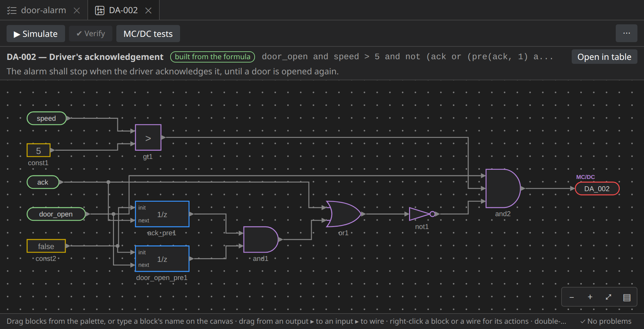644x329 pixels.
Task: Click the built from the formula badge
Action: pos(213,57)
